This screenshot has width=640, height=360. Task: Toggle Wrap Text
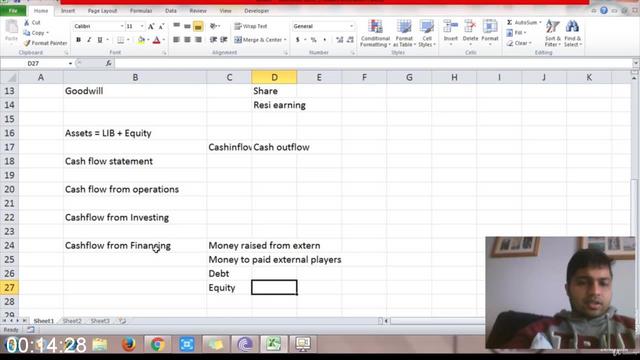pyautogui.click(x=251, y=26)
